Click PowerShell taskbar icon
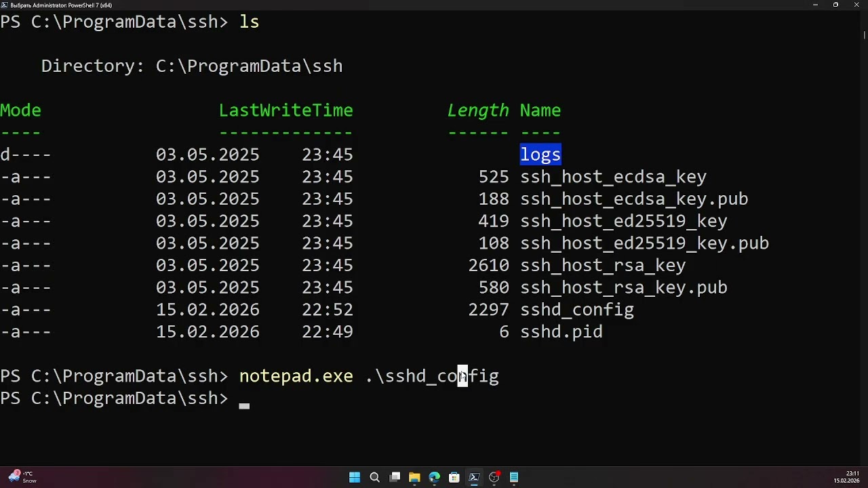The height and width of the screenshot is (488, 868). click(x=474, y=477)
